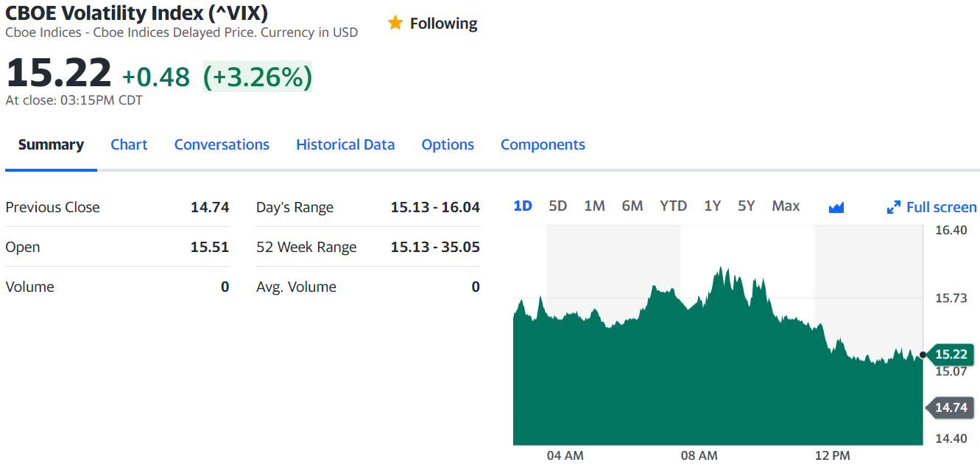Click the 08 AM x-axis label
This screenshot has width=980, height=465.
pyautogui.click(x=699, y=455)
